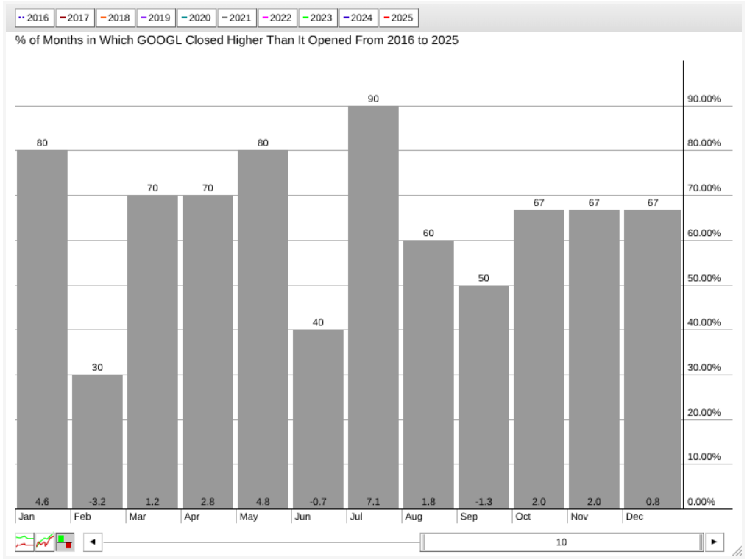Click the left scroll arrow button

[93, 543]
